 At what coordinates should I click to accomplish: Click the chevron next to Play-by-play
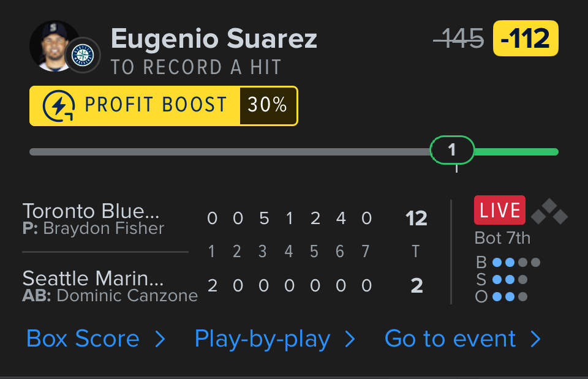point(350,339)
